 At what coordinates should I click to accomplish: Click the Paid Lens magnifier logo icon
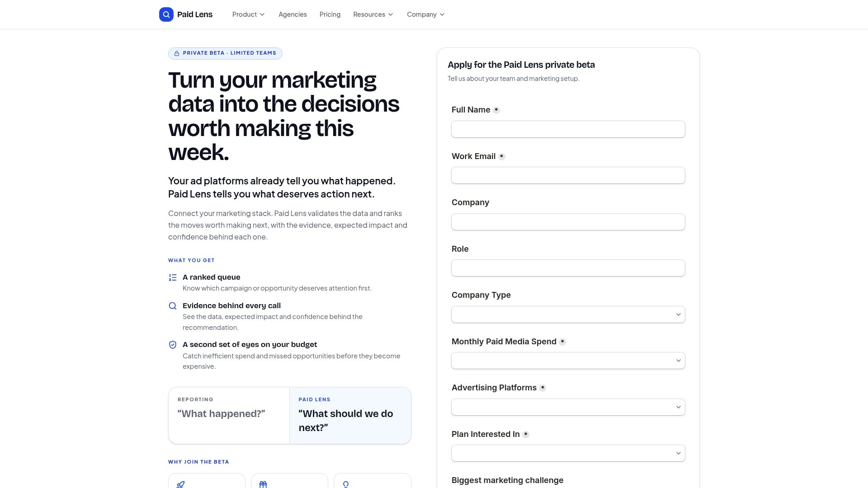pyautogui.click(x=166, y=14)
